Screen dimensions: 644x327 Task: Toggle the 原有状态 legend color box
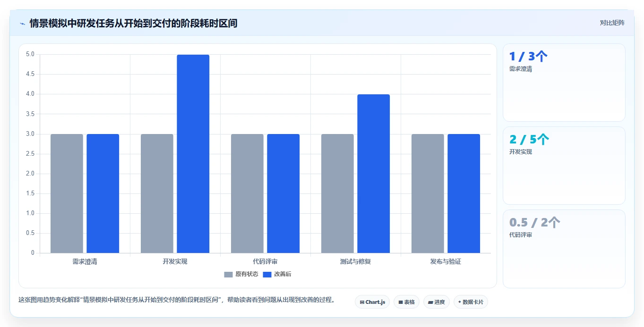[x=228, y=274]
